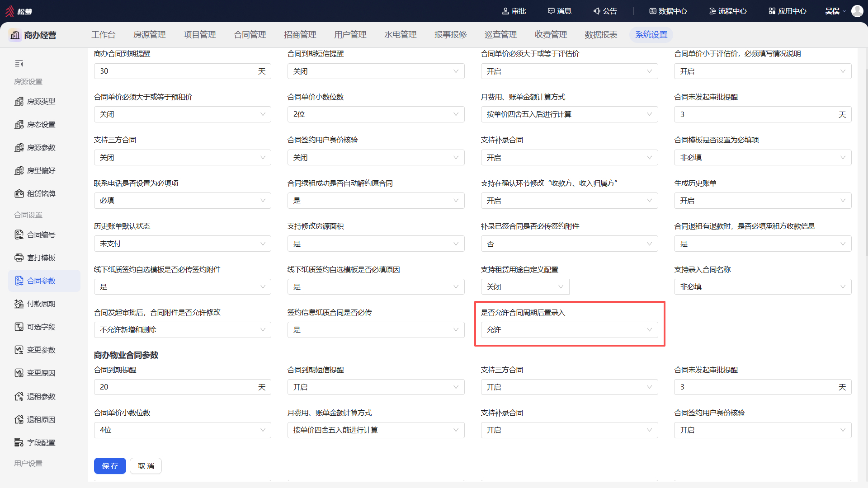Viewport: 868px width, 488px height.
Task: Open the 消息 messages icon
Action: [551, 11]
